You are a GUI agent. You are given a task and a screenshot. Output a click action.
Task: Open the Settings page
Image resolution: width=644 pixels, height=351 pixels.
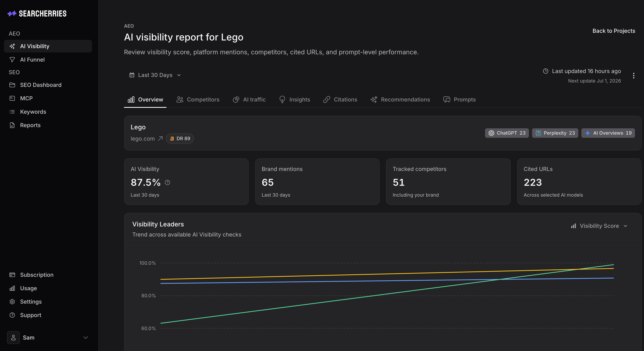pos(48,302)
